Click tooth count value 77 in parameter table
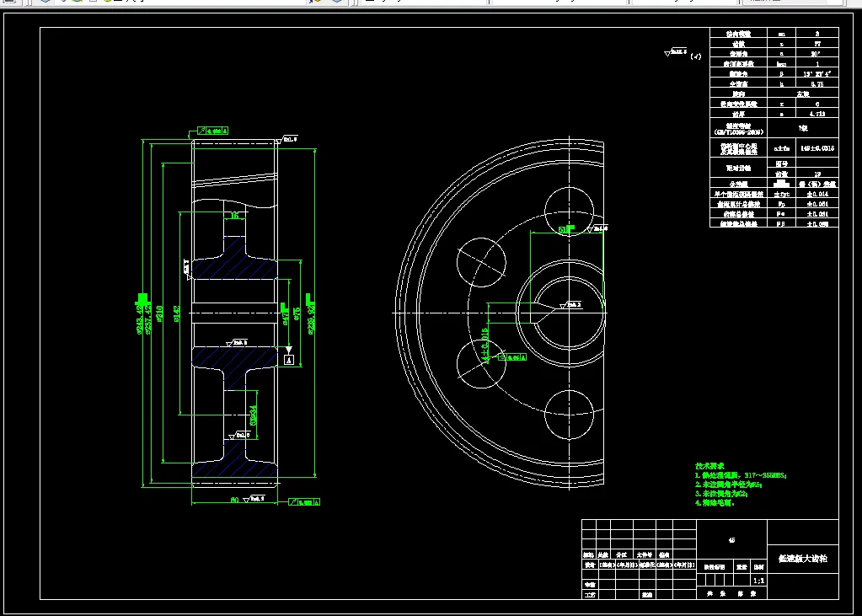The width and height of the screenshot is (862, 616). (x=817, y=44)
